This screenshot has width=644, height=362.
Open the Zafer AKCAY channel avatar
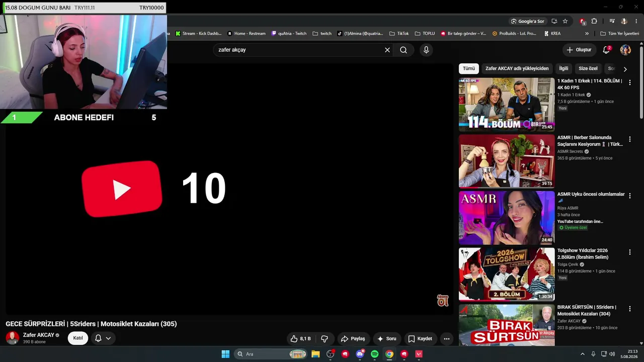tap(13, 338)
